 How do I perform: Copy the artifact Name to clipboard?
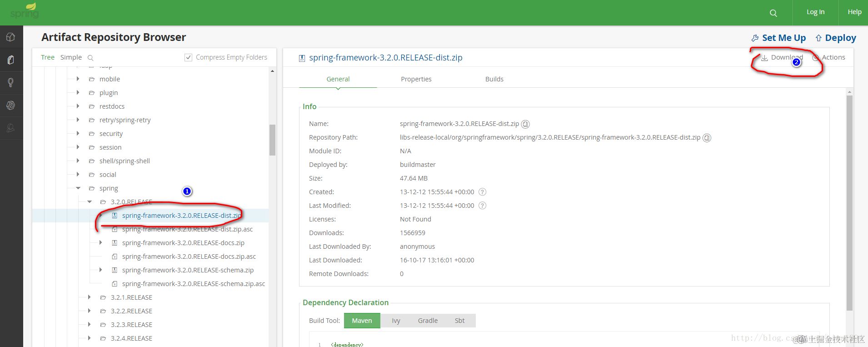[x=525, y=124]
